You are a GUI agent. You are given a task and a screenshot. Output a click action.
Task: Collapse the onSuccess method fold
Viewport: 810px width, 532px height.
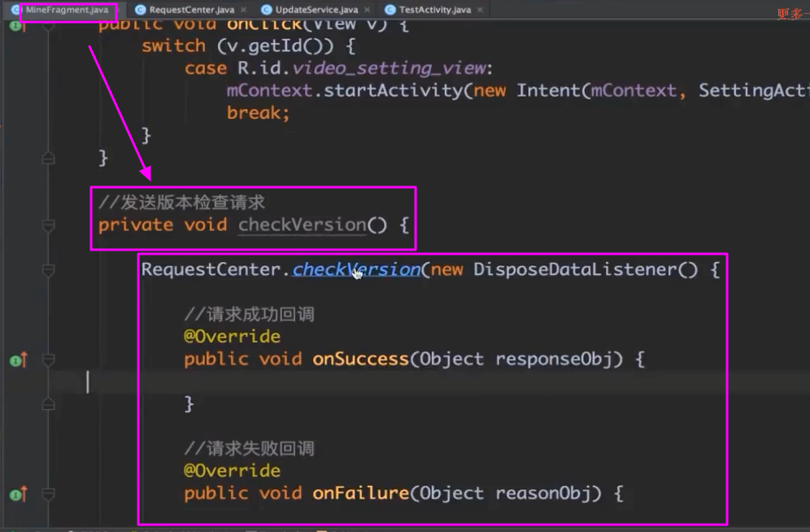pyautogui.click(x=49, y=360)
